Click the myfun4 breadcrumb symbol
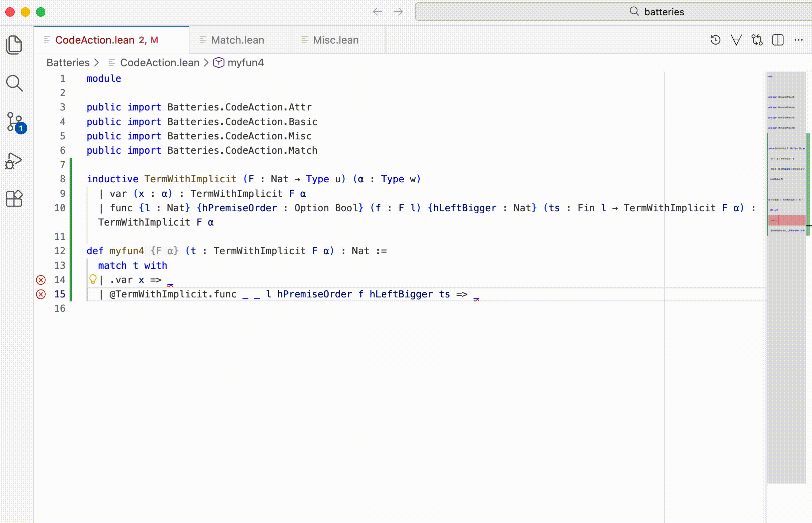812x523 pixels. [245, 63]
